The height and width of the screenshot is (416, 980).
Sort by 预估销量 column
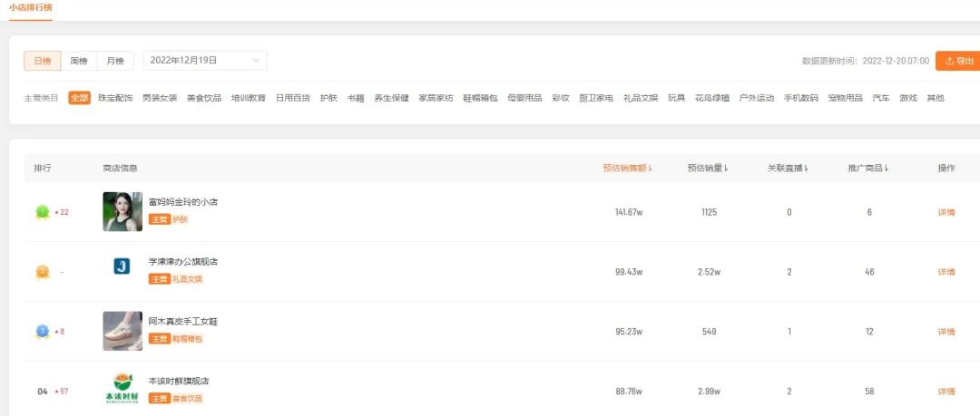(708, 168)
